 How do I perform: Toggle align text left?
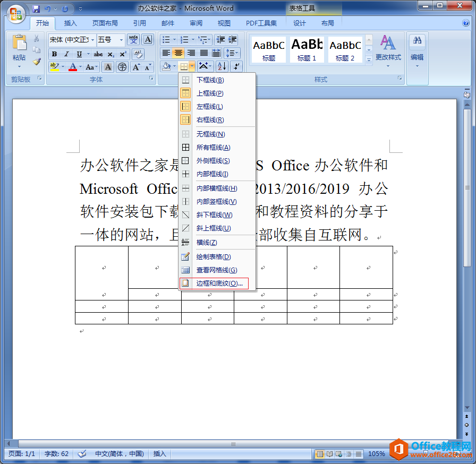point(166,54)
